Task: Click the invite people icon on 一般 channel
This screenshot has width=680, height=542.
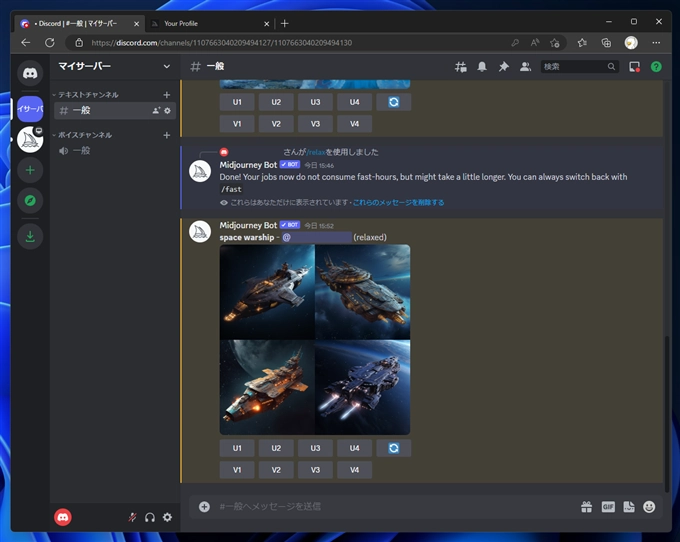Action: (x=156, y=111)
